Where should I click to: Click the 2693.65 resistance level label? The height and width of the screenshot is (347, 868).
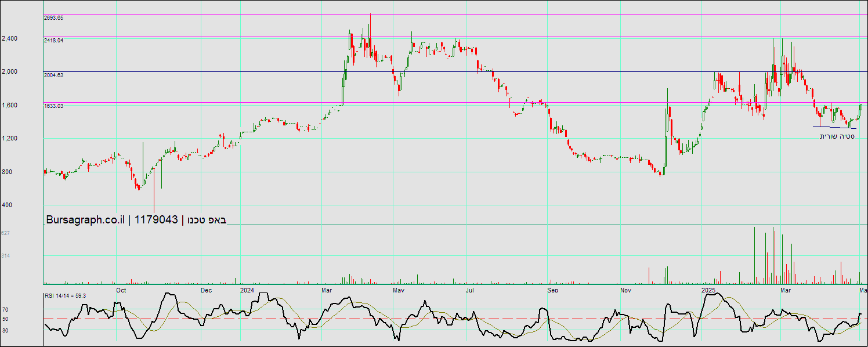pos(53,18)
